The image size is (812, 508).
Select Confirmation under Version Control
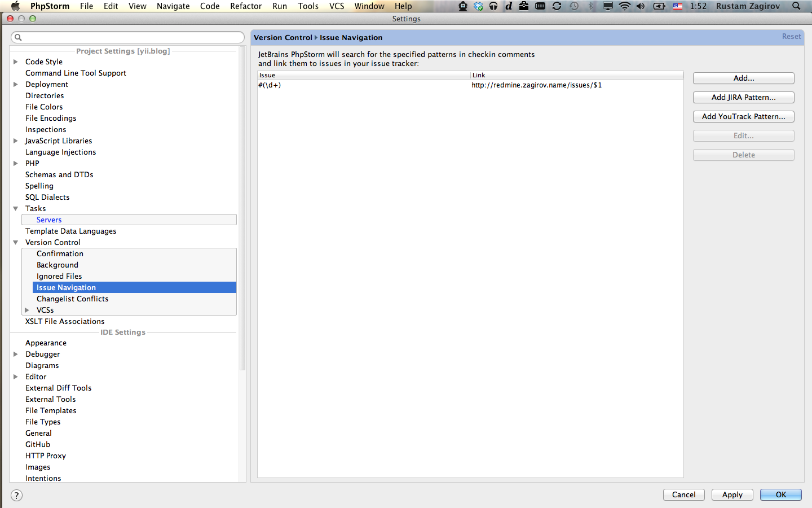tap(60, 253)
